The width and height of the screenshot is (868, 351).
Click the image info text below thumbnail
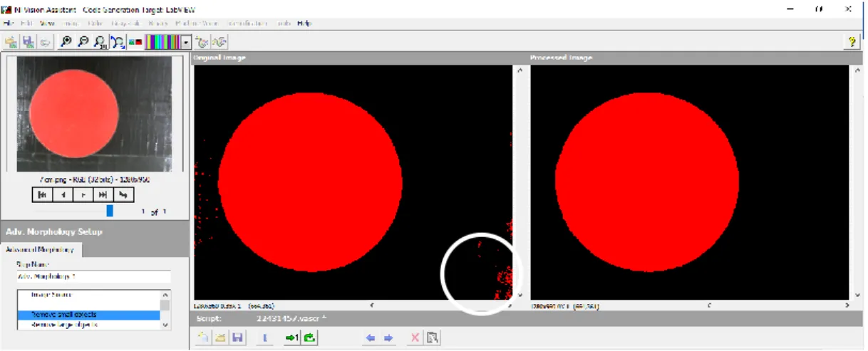(94, 180)
